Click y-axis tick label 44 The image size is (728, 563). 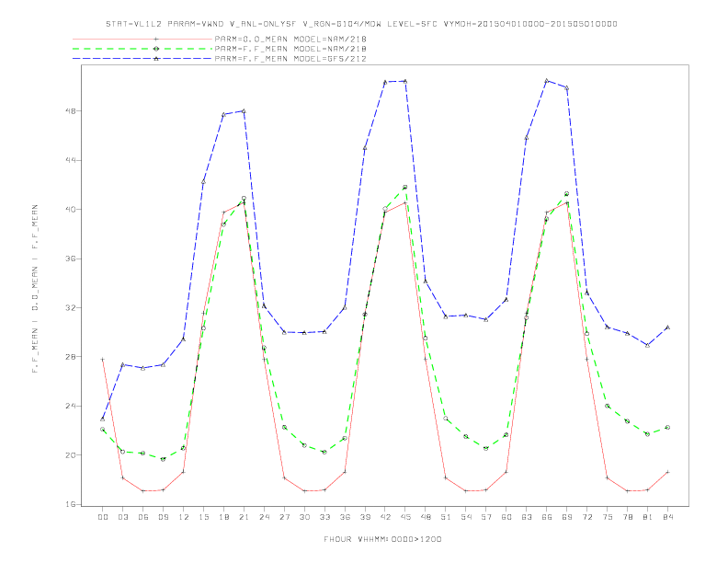click(73, 160)
